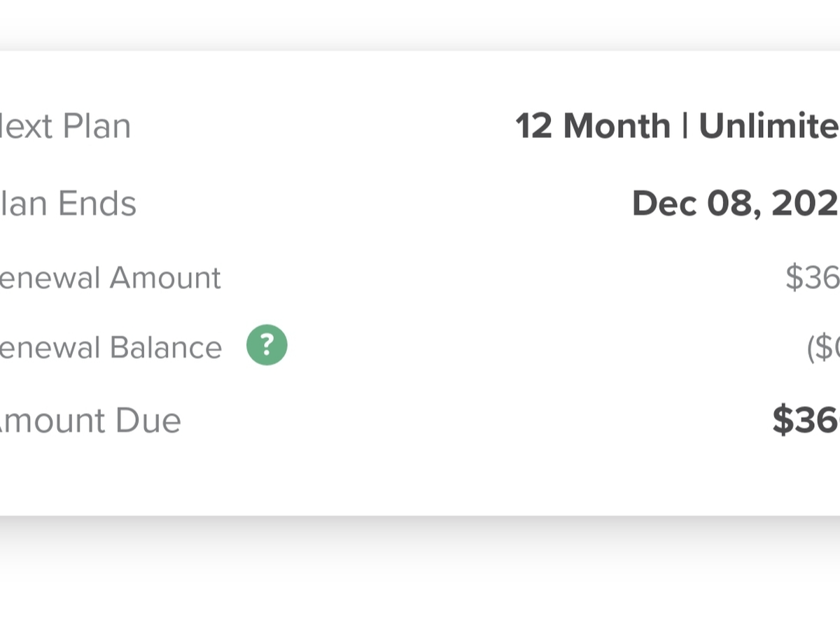Click the pipe separator in the plan name

685,127
